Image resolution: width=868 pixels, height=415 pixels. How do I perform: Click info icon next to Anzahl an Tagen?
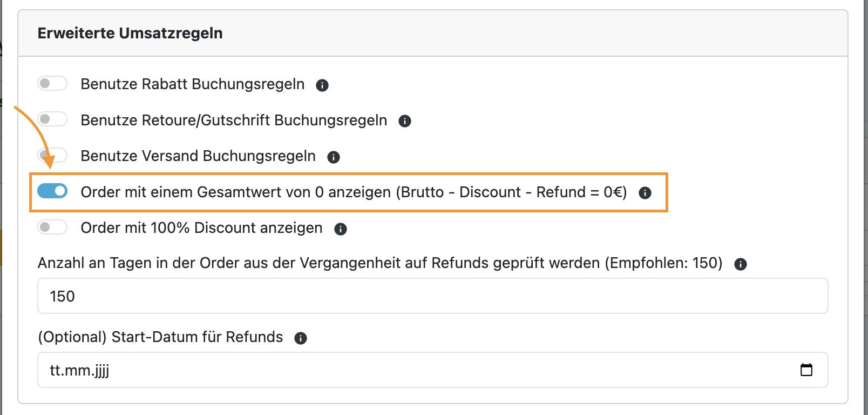(741, 264)
